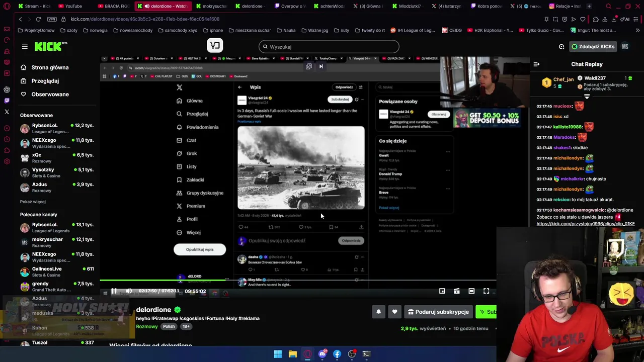Open the Kick hamburger menu

(25, 47)
